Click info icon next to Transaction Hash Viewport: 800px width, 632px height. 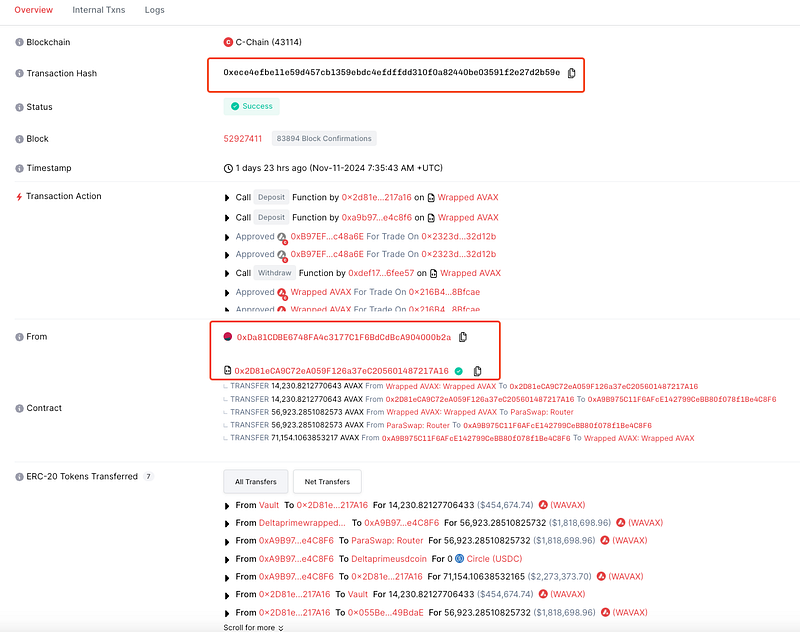coord(18,74)
